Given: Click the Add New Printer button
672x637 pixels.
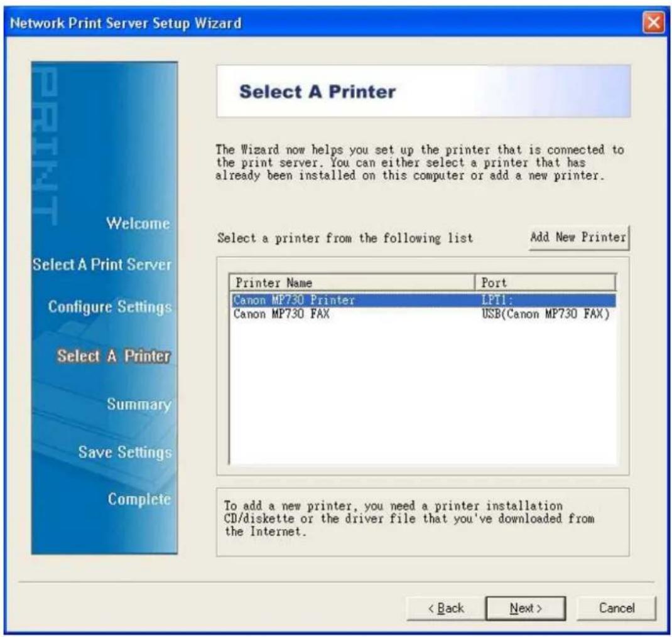Looking at the screenshot, I should click(579, 237).
